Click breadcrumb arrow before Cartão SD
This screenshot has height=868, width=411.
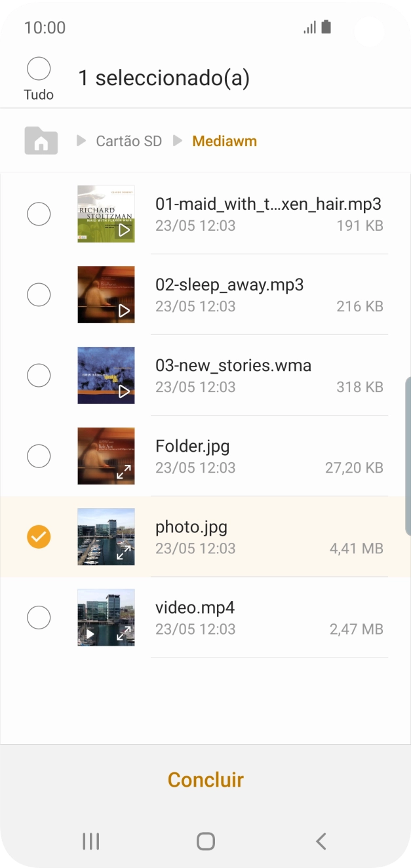(81, 141)
